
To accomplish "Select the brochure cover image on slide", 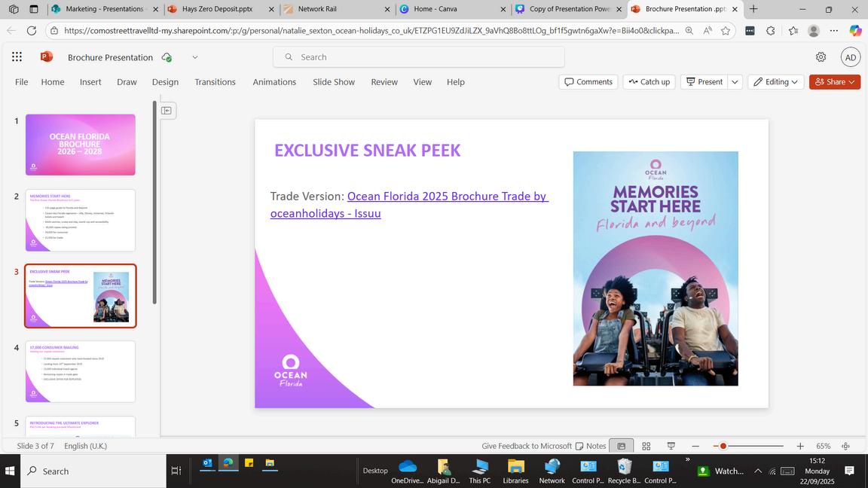I will (x=656, y=268).
